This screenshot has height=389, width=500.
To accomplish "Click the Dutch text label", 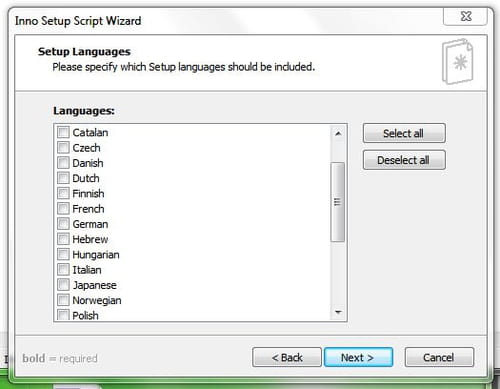I will [86, 178].
